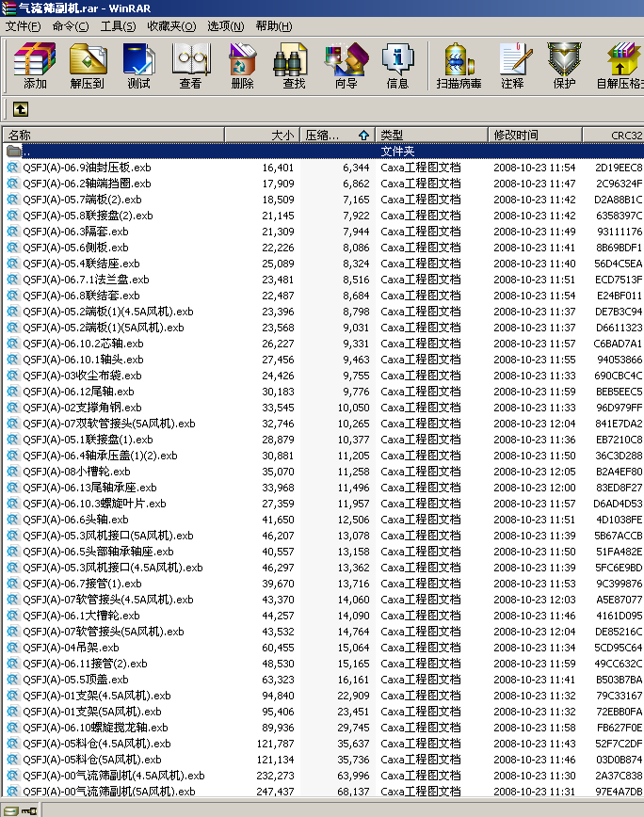Click the 保护 (Protect) shield icon

(564, 59)
